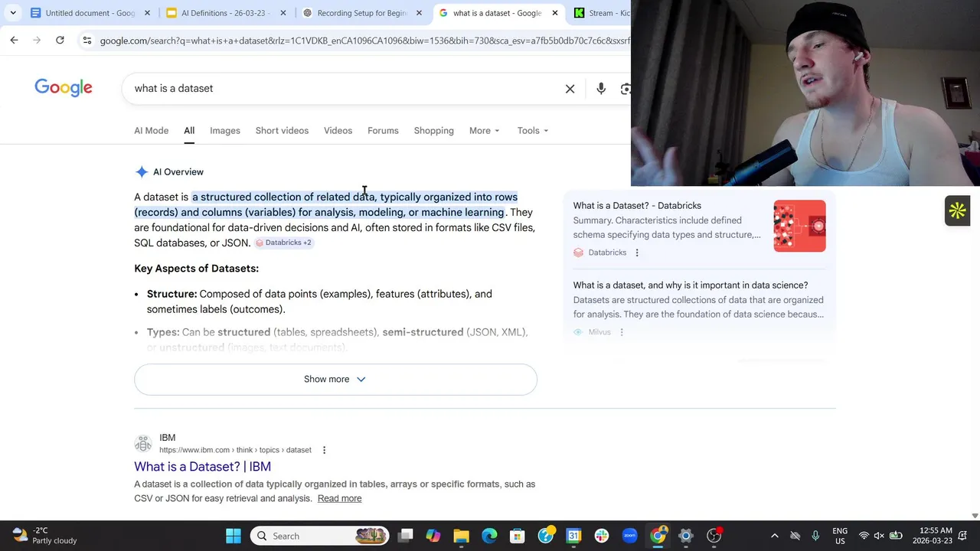Open What is a Dataset Databricks source card
This screenshot has height=551, width=980.
pos(637,205)
